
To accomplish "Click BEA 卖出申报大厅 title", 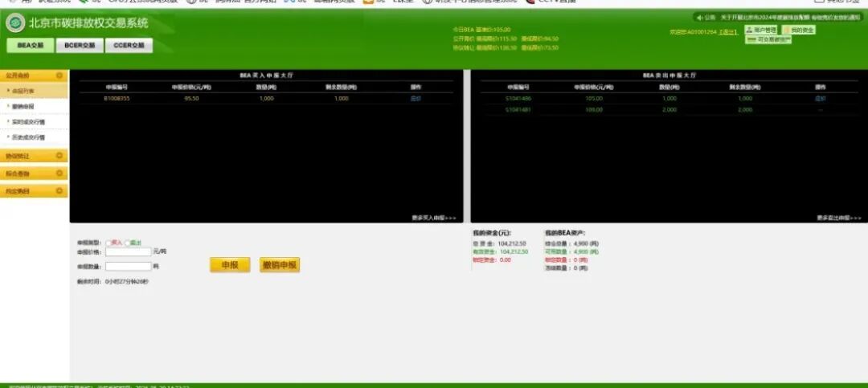I will [669, 76].
